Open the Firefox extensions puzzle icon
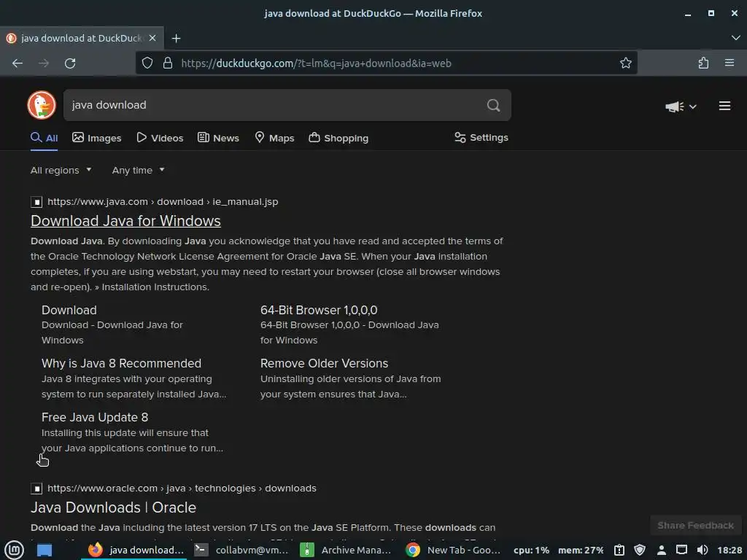 tap(703, 63)
